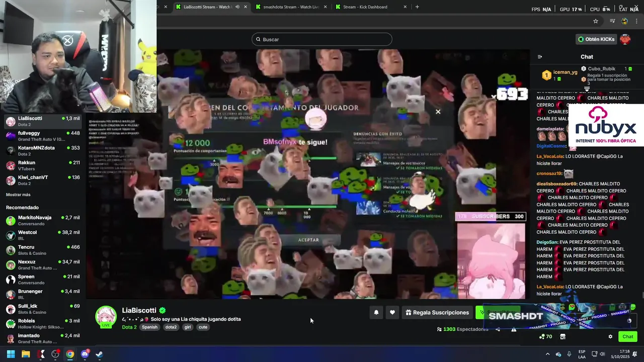The width and height of the screenshot is (644, 362).
Task: Switch to smashdota Stream tab
Action: click(x=291, y=7)
